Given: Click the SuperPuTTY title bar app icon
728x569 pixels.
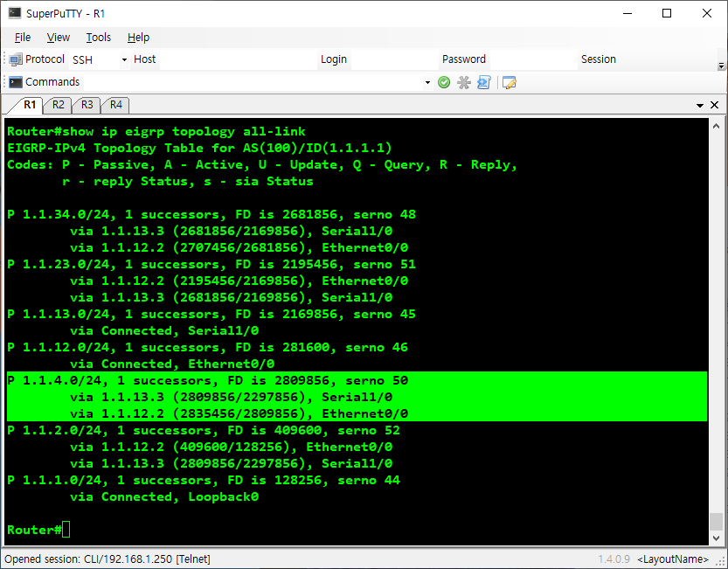Looking at the screenshot, I should pos(14,13).
